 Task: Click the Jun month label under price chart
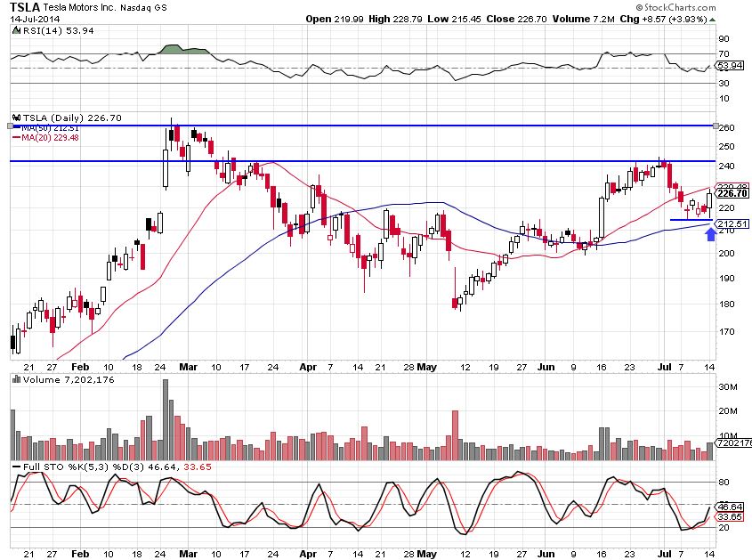[x=546, y=367]
